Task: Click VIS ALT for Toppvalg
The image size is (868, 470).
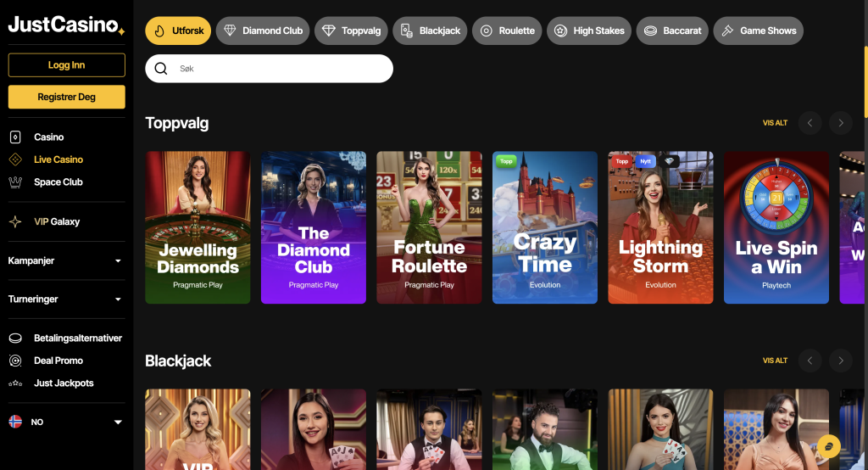Action: pyautogui.click(x=775, y=123)
